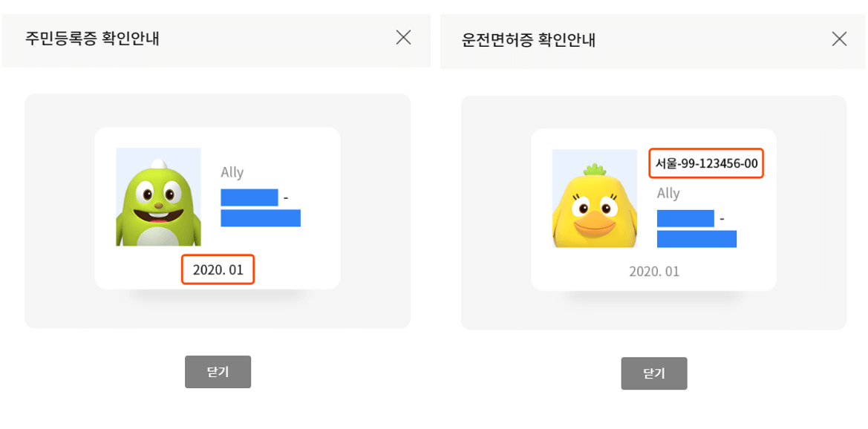Click the highlighted issue date 2020. 01
This screenshot has height=429, width=868.
(x=218, y=270)
